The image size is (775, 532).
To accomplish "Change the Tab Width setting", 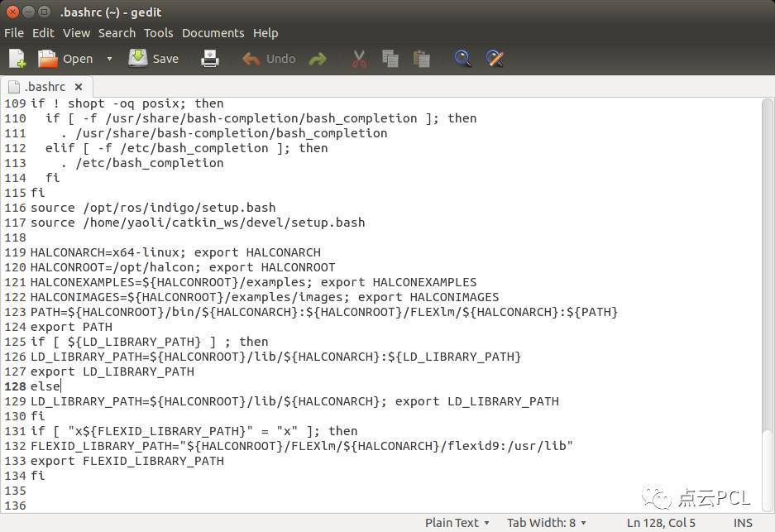I will (546, 522).
